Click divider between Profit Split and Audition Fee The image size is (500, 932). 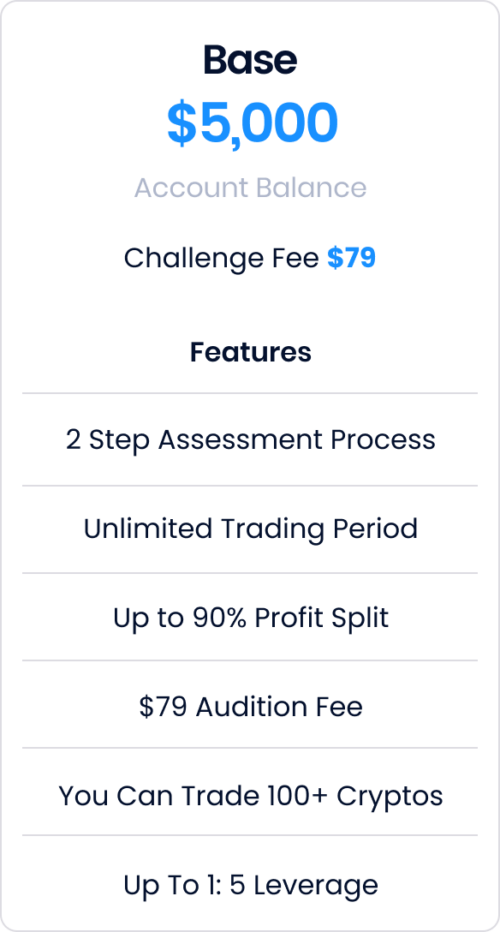click(x=250, y=660)
